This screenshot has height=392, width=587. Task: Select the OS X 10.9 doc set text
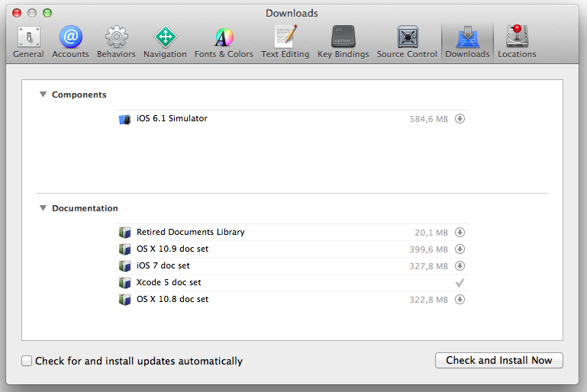(x=173, y=249)
